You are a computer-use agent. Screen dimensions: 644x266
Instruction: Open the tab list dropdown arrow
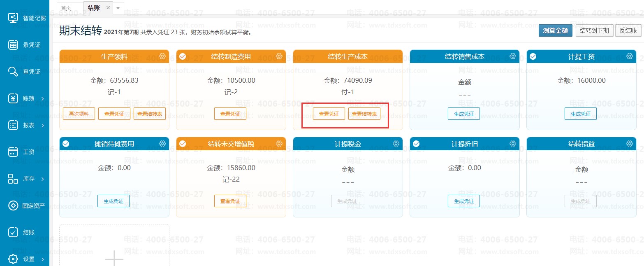tap(118, 8)
